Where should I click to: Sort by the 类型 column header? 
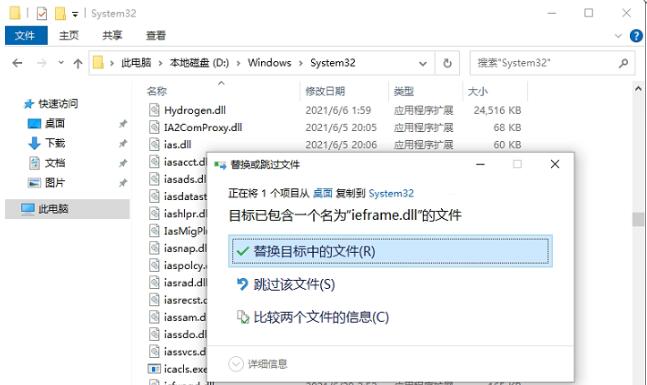(x=404, y=91)
